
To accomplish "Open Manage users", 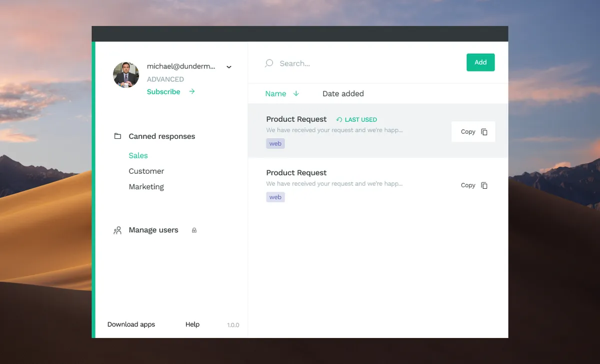I will click(x=153, y=230).
